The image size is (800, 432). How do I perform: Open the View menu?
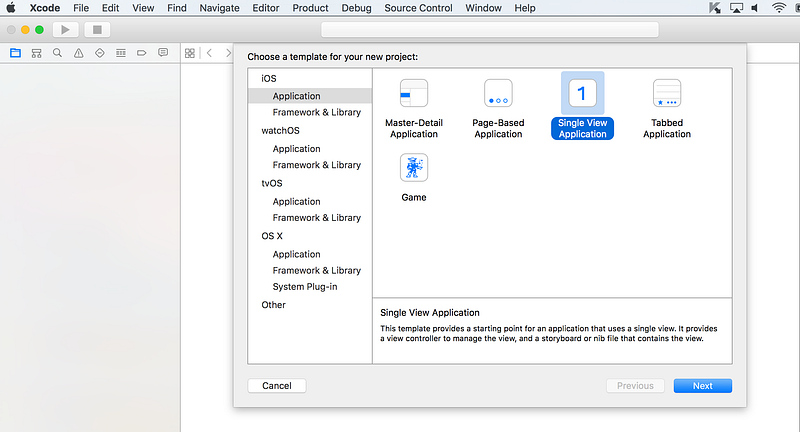(x=143, y=8)
